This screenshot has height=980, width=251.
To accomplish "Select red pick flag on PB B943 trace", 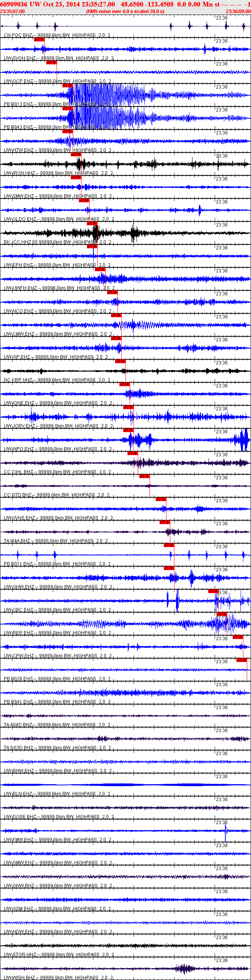I will (67, 108).
